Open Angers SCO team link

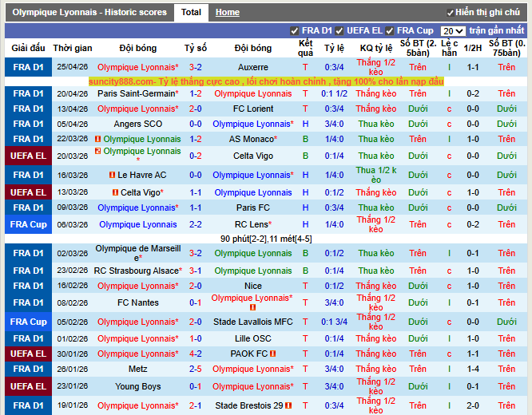(x=137, y=124)
